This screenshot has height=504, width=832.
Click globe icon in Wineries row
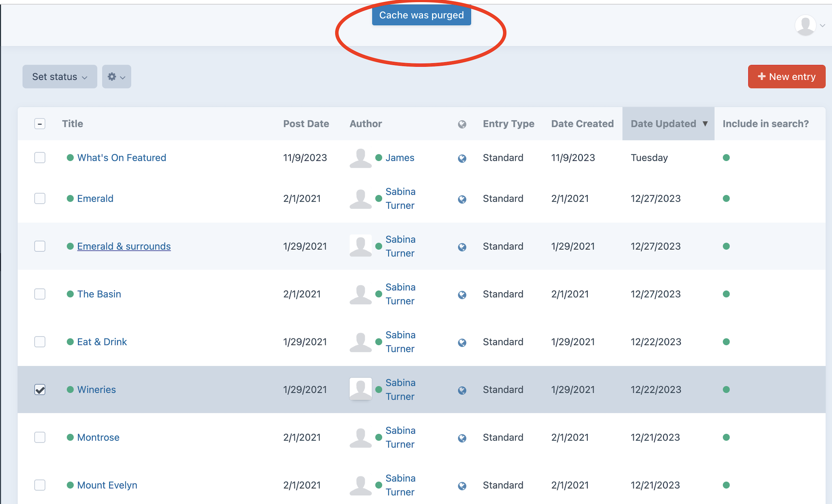(462, 390)
